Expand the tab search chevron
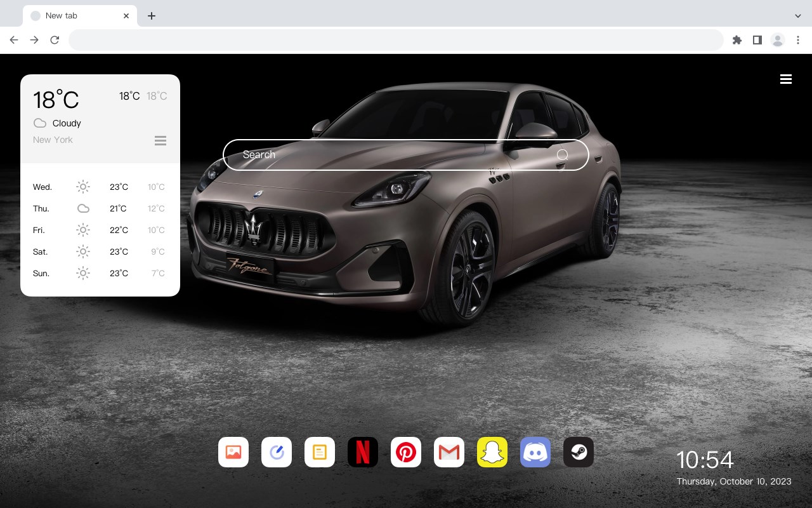This screenshot has height=508, width=812. [x=798, y=16]
